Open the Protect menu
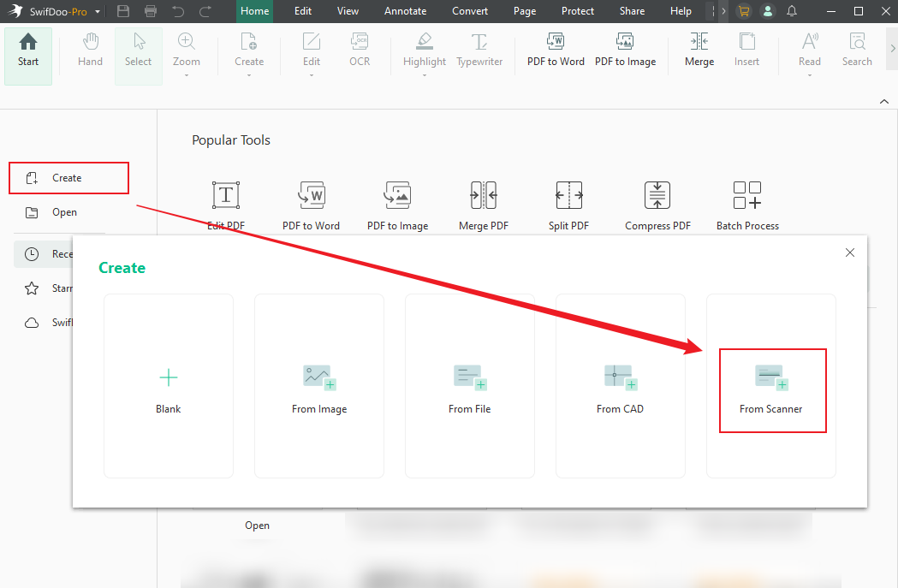 click(x=577, y=11)
